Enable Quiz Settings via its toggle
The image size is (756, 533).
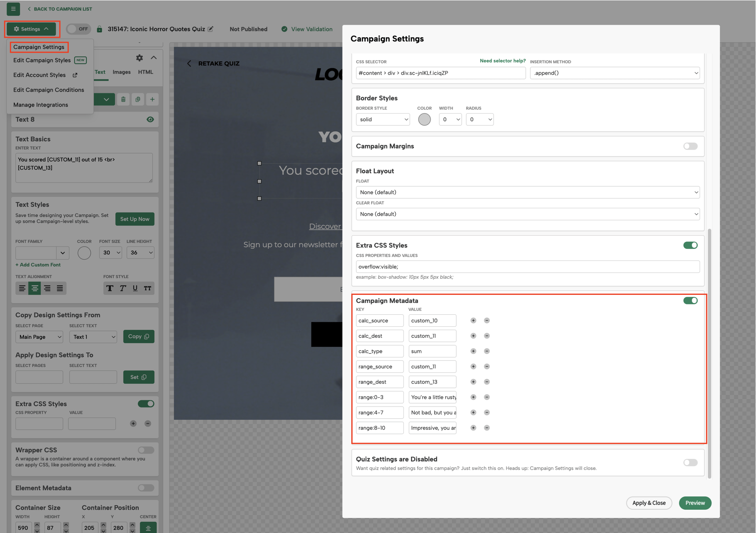coord(690,462)
